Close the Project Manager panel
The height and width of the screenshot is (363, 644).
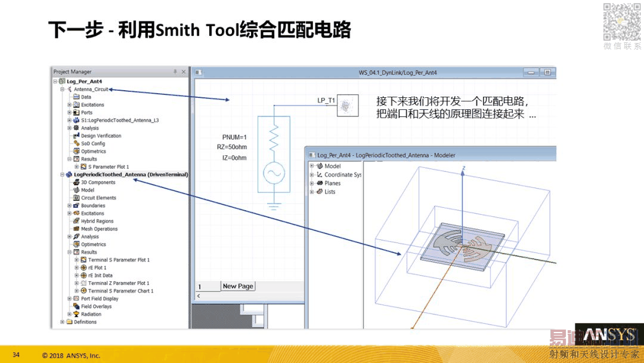pos(184,72)
